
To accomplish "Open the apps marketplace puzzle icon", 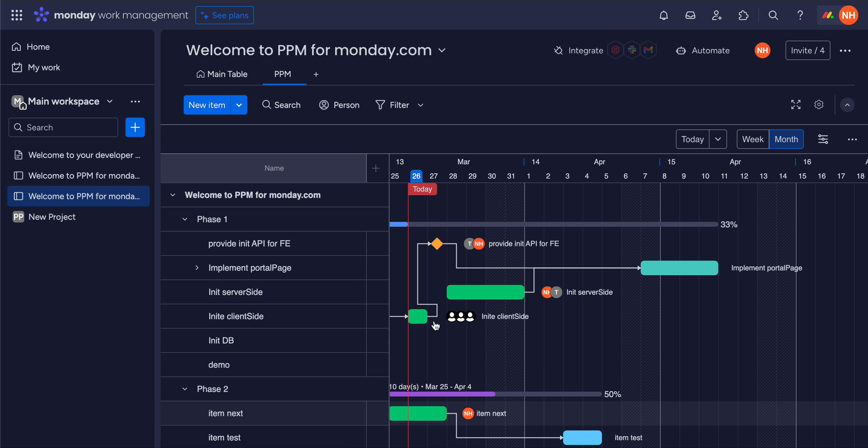I will [x=743, y=15].
